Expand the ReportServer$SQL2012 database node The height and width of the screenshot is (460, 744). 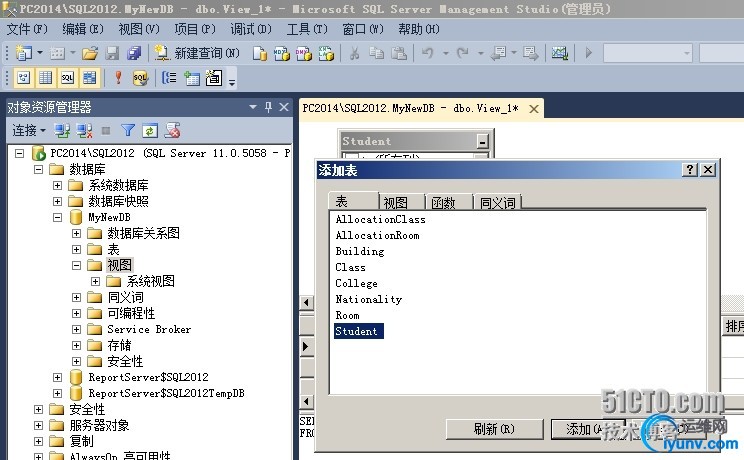click(x=57, y=377)
